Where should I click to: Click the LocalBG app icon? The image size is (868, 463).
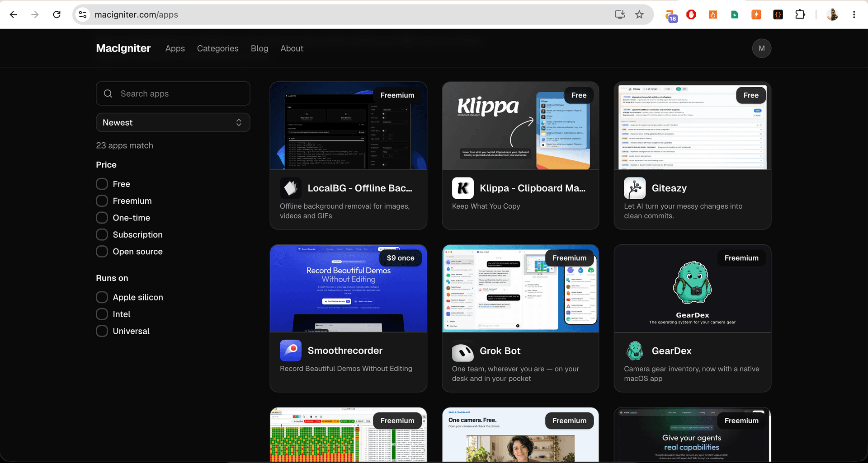291,188
